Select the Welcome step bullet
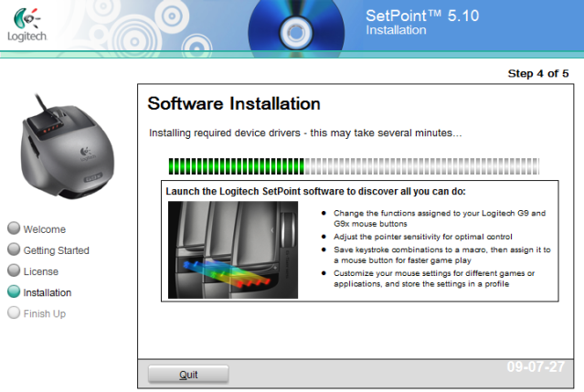Viewport: 584px width, 392px height. (14, 228)
